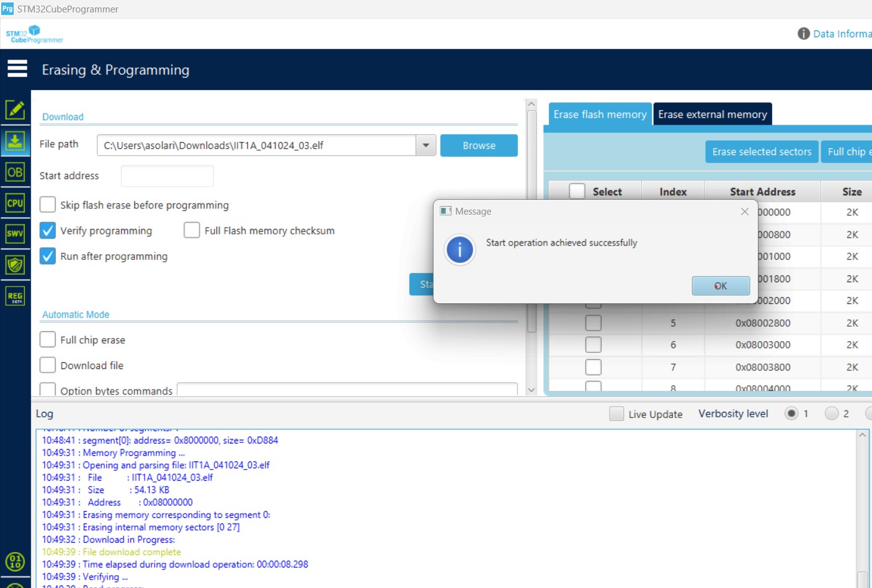Screen dimensions: 872x588
Task: Switch to Erase flash memory tab
Action: tap(600, 114)
